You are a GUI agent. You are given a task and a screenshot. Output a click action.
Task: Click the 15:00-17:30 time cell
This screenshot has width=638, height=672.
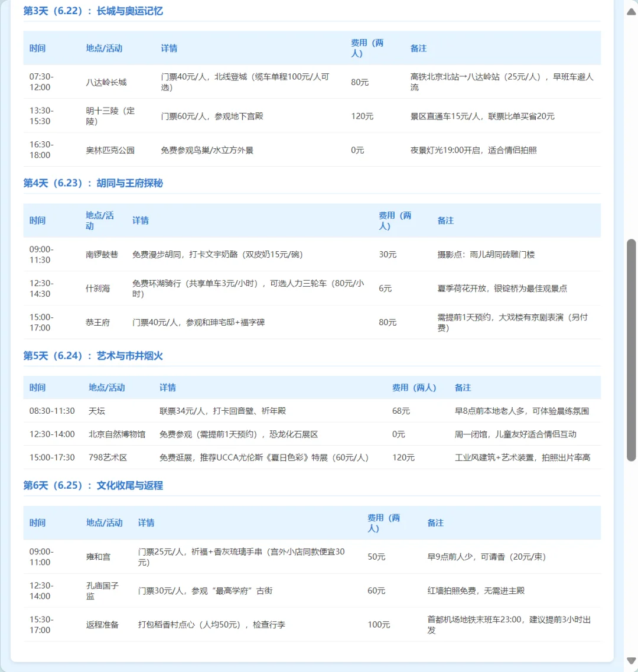[x=52, y=457]
